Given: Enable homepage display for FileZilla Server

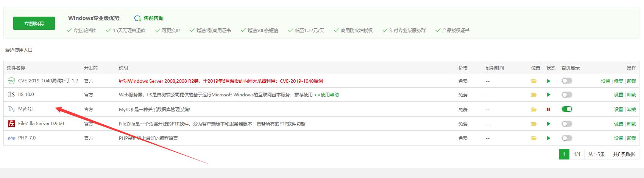Looking at the screenshot, I should pos(567,124).
